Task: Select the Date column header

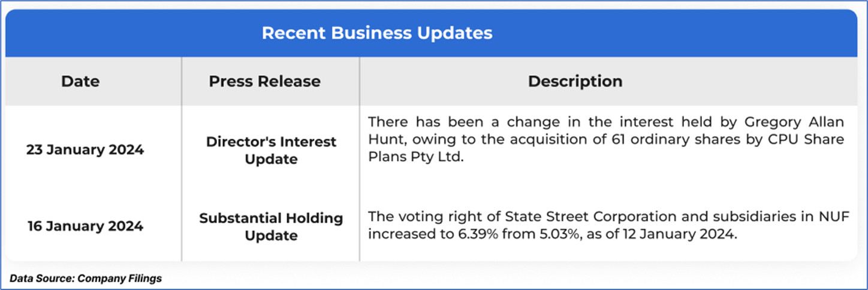Action: 80,81
